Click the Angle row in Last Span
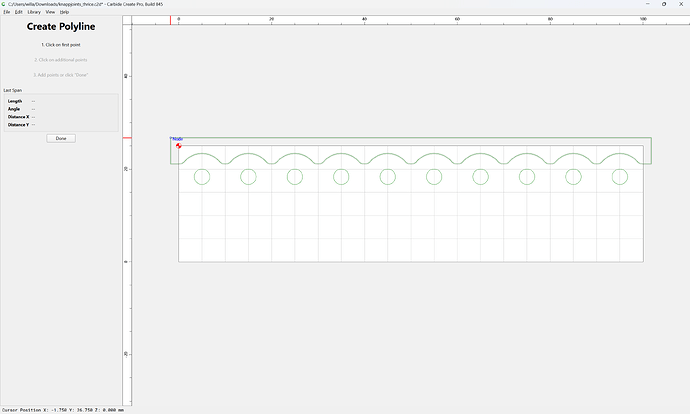This screenshot has height=414, width=690. (x=61, y=109)
